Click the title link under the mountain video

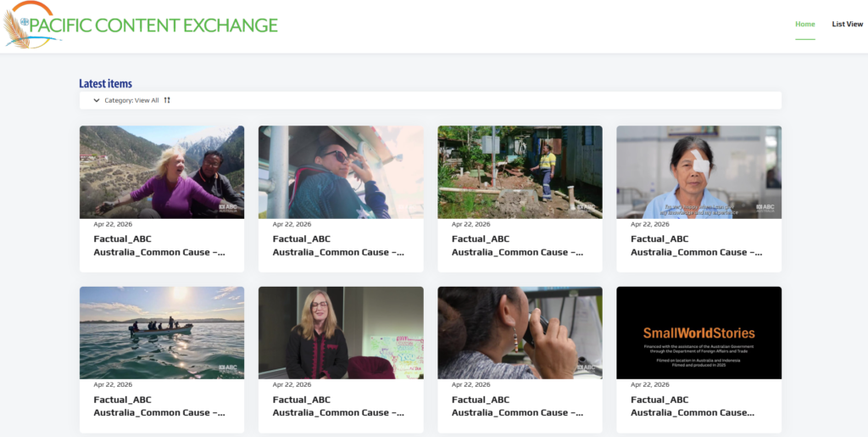click(159, 245)
